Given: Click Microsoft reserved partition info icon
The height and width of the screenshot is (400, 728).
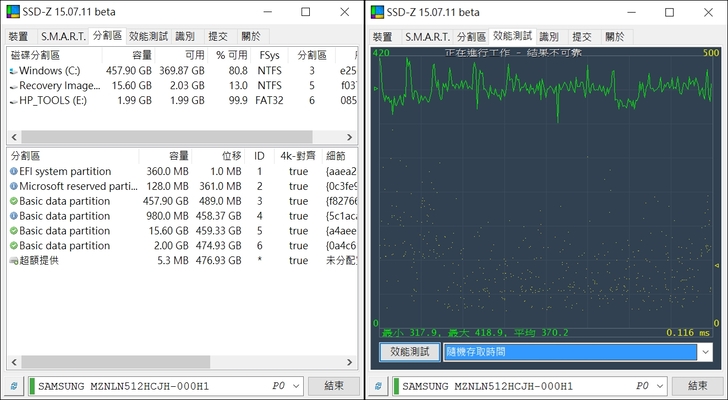Looking at the screenshot, I should point(13,186).
